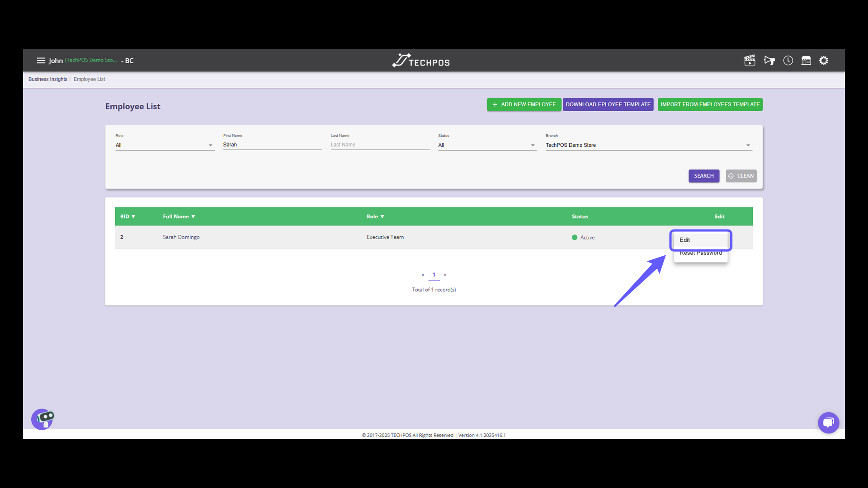Go to Business Insights breadcrumb link
This screenshot has width=868, height=488.
point(47,79)
